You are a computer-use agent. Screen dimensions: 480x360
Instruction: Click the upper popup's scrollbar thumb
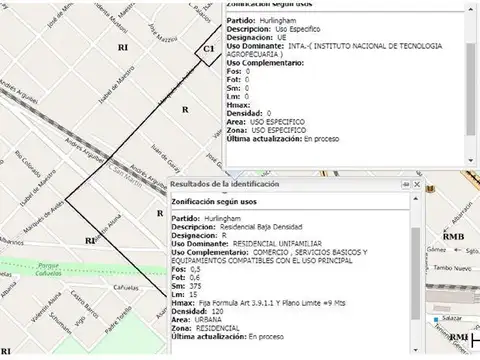(x=471, y=89)
